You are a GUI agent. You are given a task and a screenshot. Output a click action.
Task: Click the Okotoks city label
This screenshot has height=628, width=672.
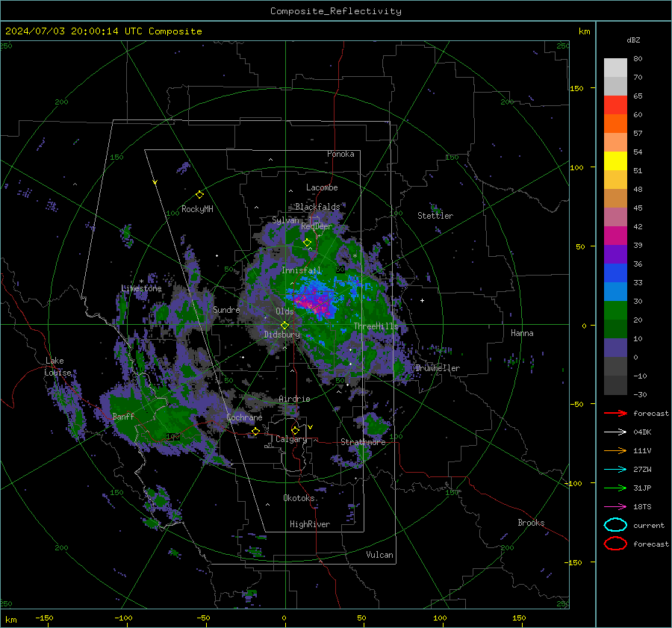(299, 498)
